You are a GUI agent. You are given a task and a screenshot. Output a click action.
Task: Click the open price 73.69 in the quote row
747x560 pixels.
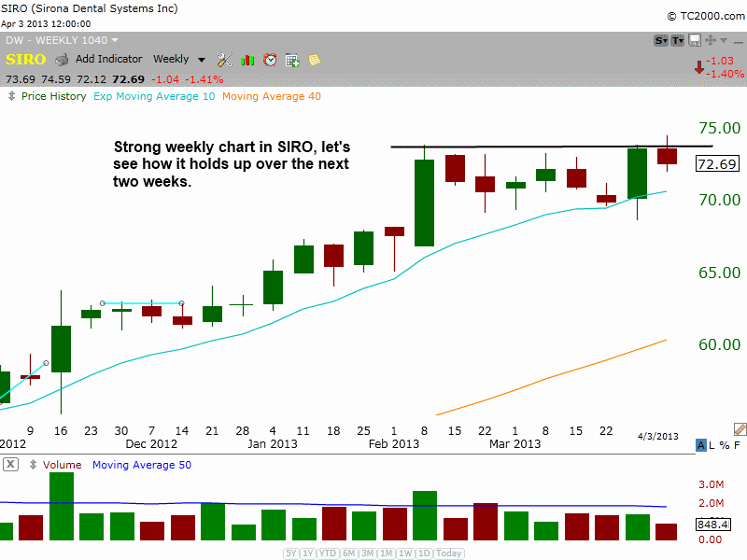click(x=20, y=79)
